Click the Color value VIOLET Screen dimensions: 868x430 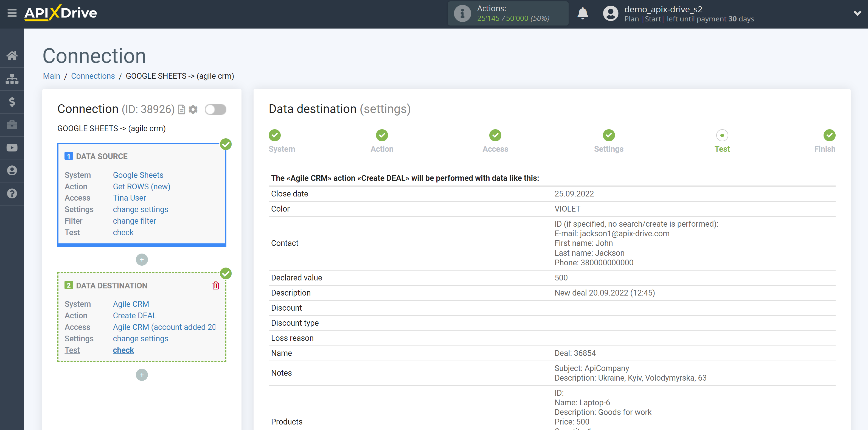(x=568, y=209)
